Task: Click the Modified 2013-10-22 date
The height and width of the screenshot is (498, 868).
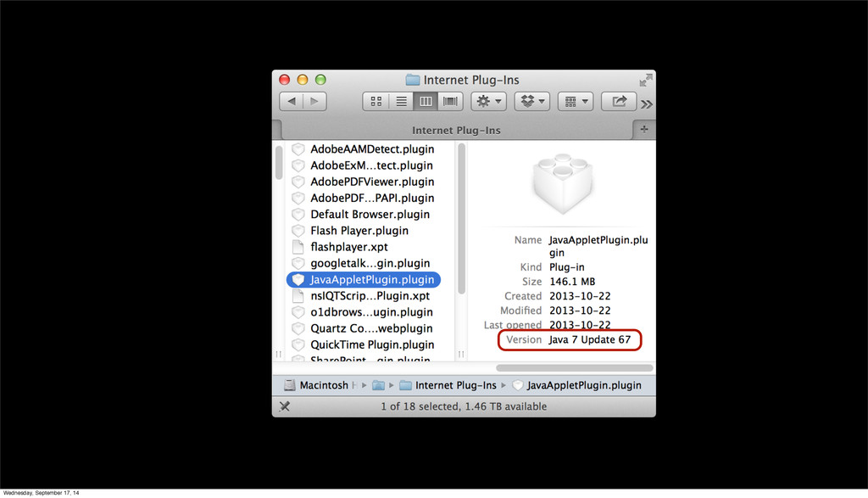Action: [580, 311]
